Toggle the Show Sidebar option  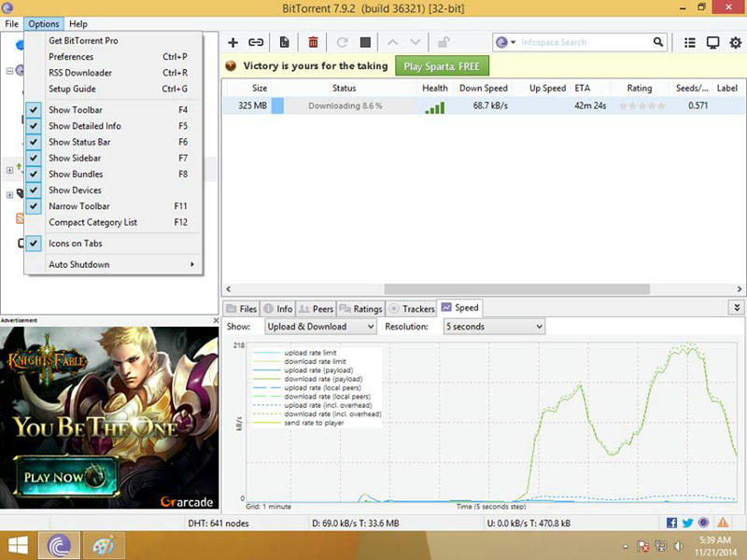[x=113, y=158]
